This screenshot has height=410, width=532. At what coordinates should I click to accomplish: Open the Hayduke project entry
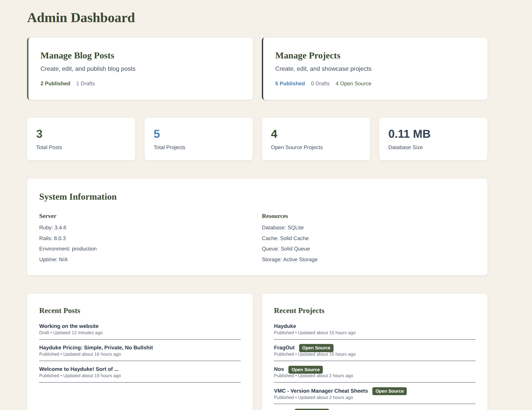[x=285, y=326]
